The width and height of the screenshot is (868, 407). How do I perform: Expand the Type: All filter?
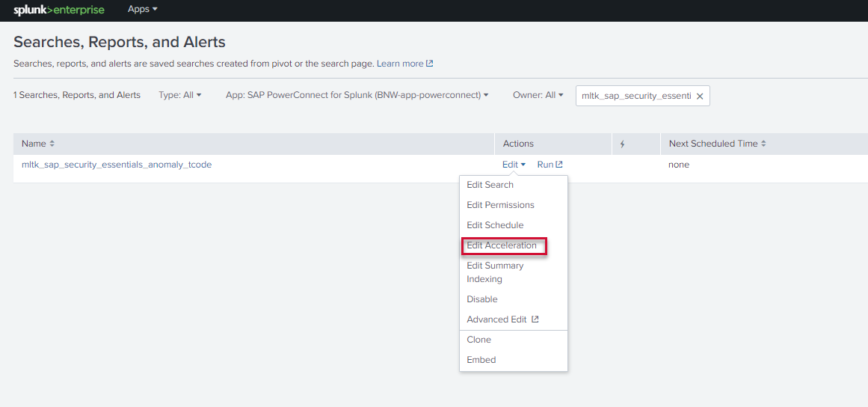[180, 95]
